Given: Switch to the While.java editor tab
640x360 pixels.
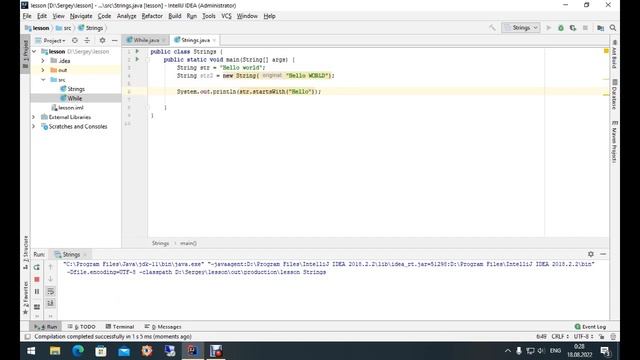Looking at the screenshot, I should [x=146, y=40].
